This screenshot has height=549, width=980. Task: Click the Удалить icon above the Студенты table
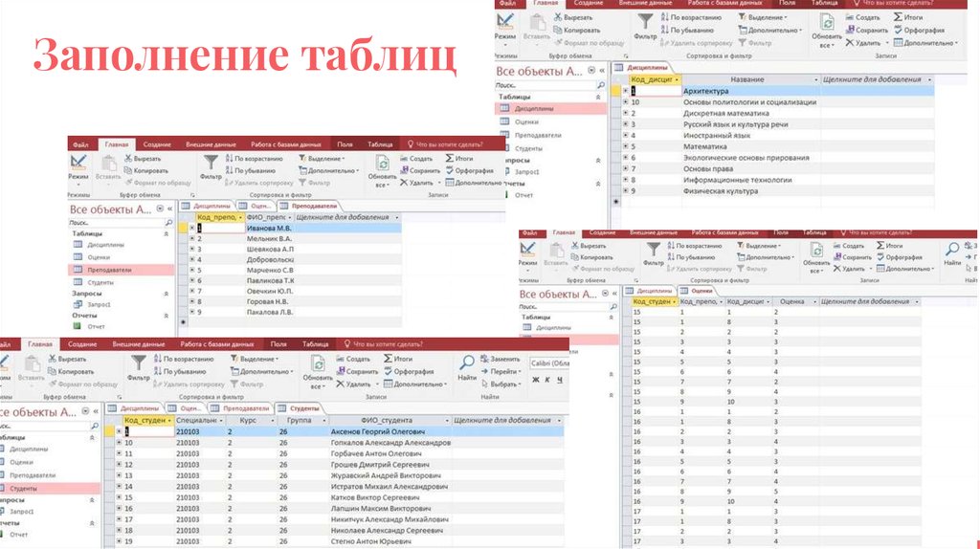pyautogui.click(x=340, y=384)
